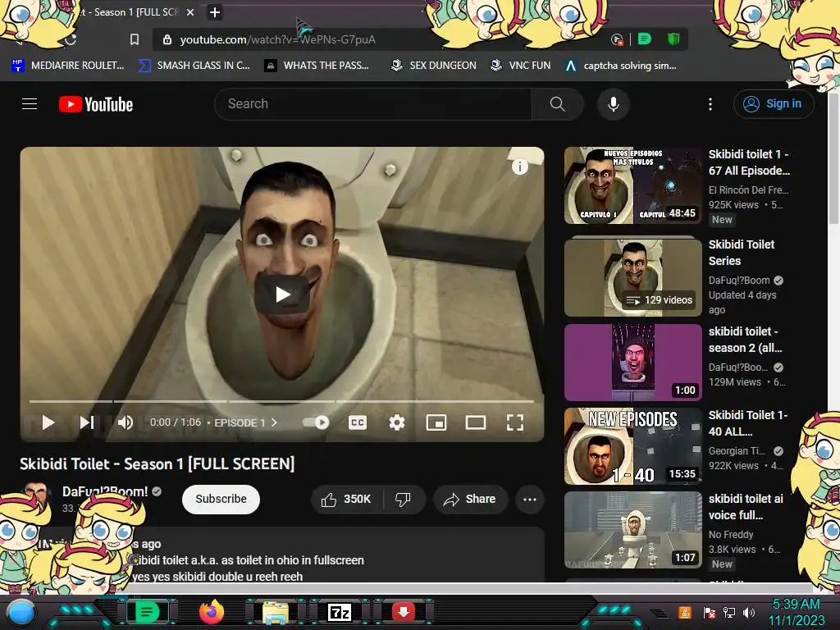Open skibidi toilet ai voice full video title
This screenshot has height=630, width=840.
point(746,507)
